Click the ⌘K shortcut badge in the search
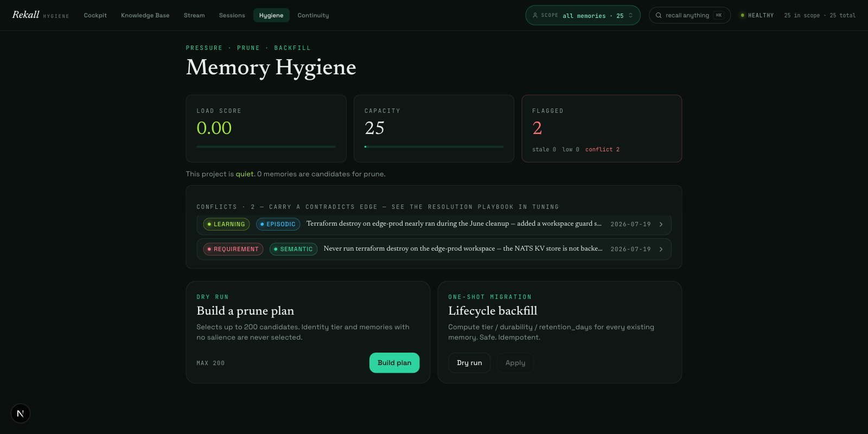Screen dimensions: 868x434 (x=719, y=15)
